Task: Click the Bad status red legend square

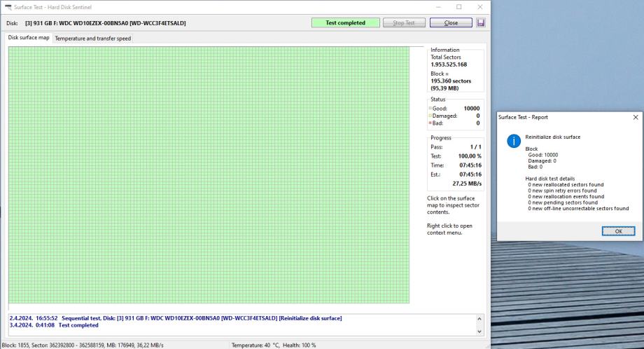Action: coord(430,123)
